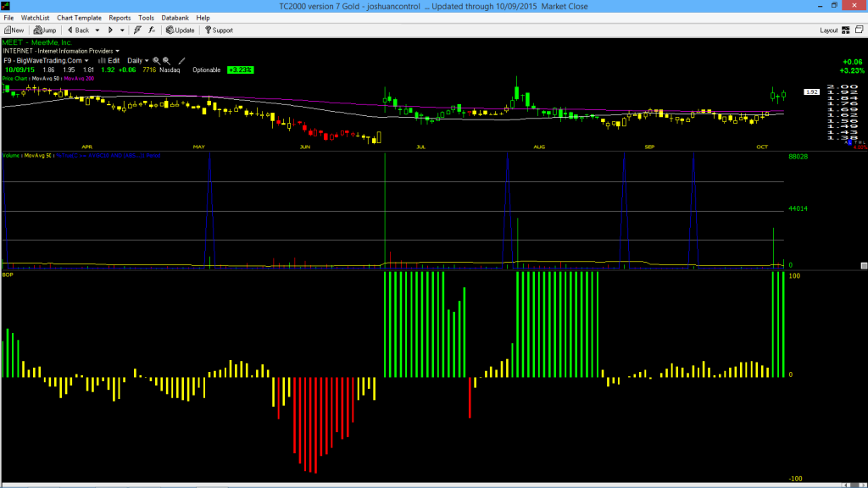Open the forward history dropdown arrow
This screenshot has width=868, height=488.
pyautogui.click(x=122, y=30)
